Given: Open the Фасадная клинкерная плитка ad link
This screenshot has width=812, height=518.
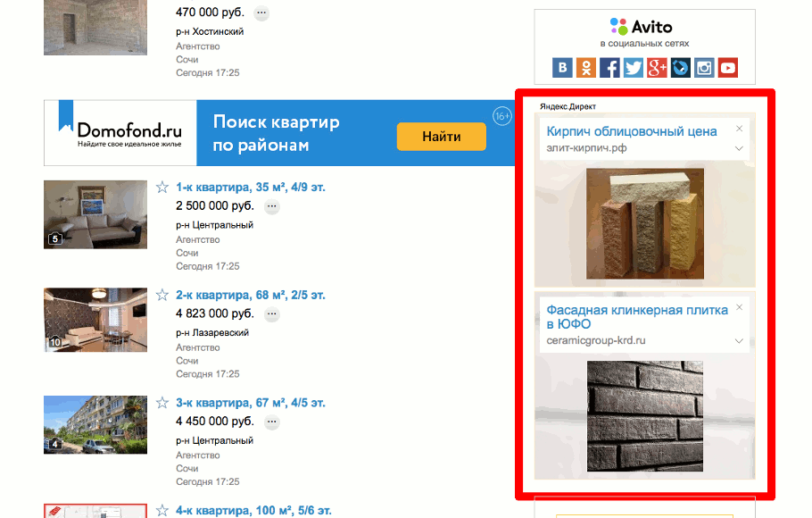Looking at the screenshot, I should pos(637,317).
